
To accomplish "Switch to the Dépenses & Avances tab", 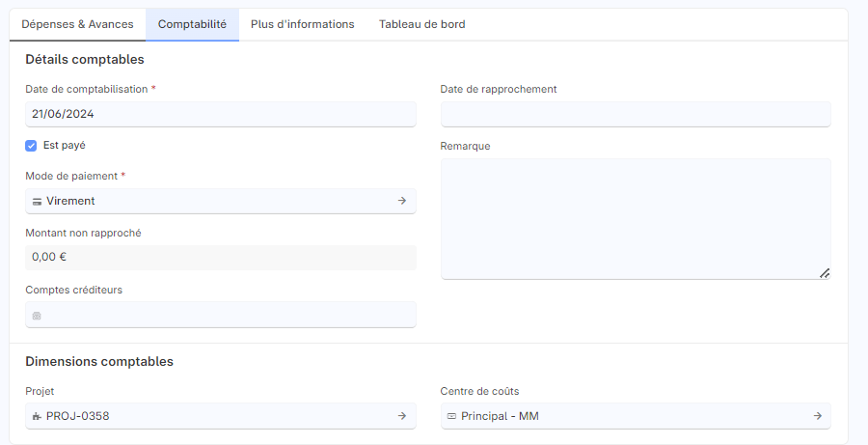I will click(77, 24).
